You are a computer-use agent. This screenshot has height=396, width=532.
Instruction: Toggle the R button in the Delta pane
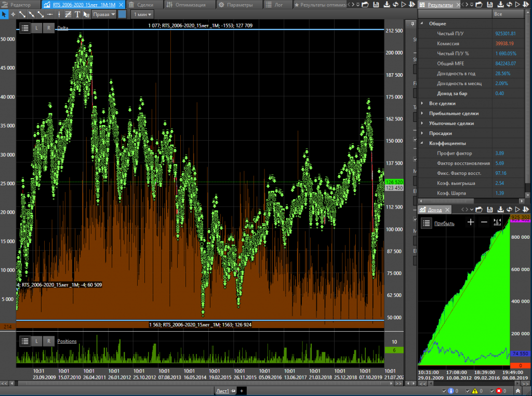click(x=48, y=28)
